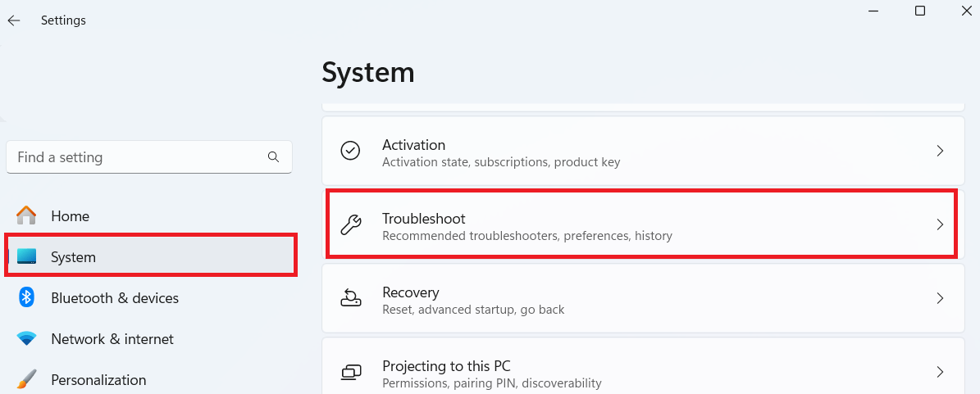The height and width of the screenshot is (394, 980).
Task: Click the Network wifi icon
Action: 27,339
